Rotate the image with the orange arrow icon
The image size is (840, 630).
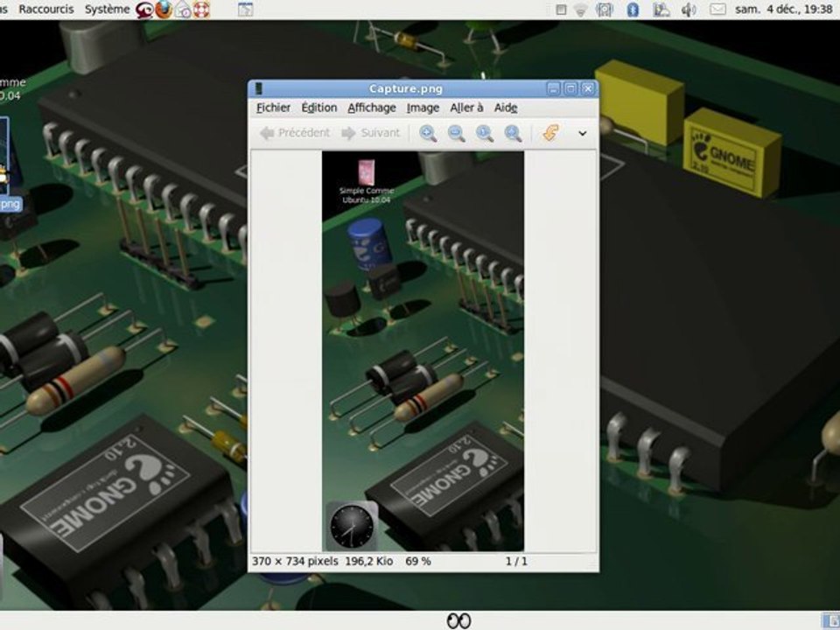(x=550, y=133)
